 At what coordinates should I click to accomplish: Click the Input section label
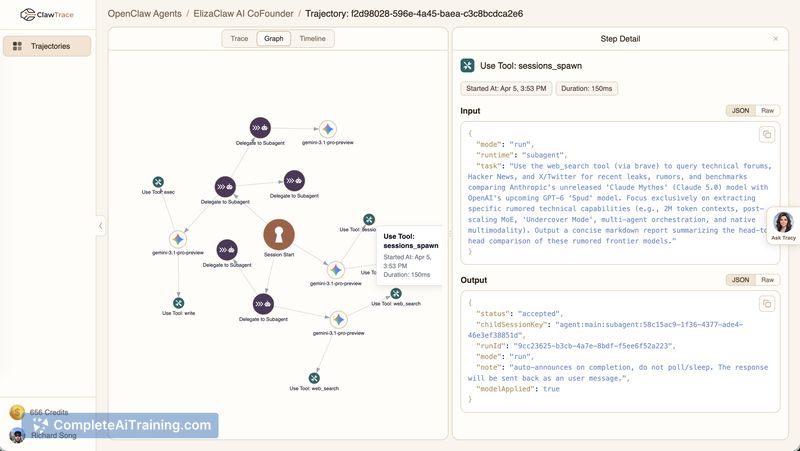[x=470, y=111]
